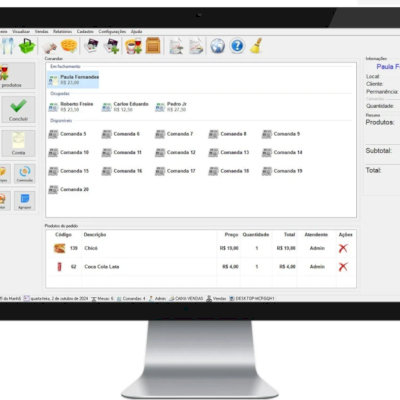The height and width of the screenshot is (400, 400).
Task: Click the globe toolbar icon
Action: tap(217, 46)
